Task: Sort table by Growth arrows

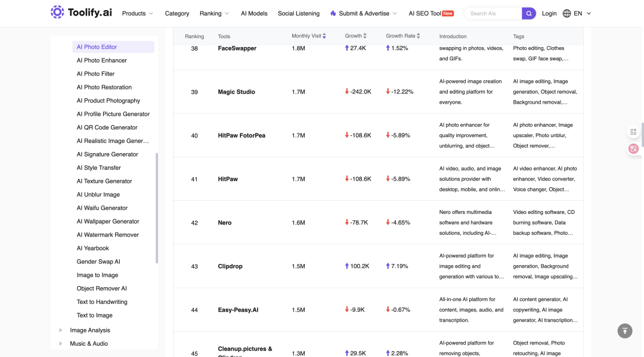Action: (365, 36)
